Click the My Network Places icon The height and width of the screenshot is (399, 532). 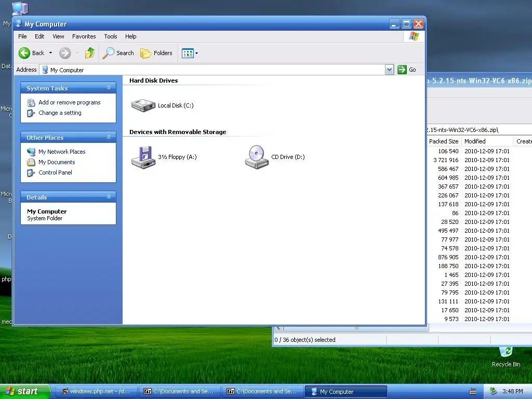[x=31, y=152]
